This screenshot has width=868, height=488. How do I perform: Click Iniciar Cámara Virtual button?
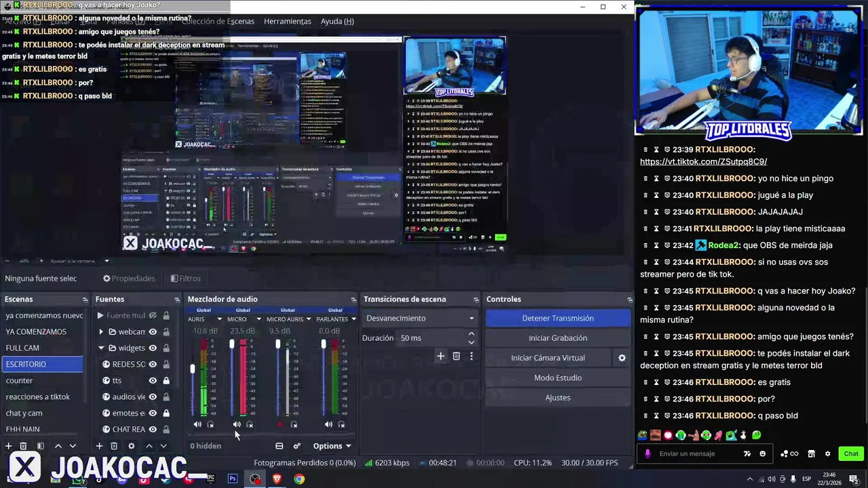[x=548, y=358]
